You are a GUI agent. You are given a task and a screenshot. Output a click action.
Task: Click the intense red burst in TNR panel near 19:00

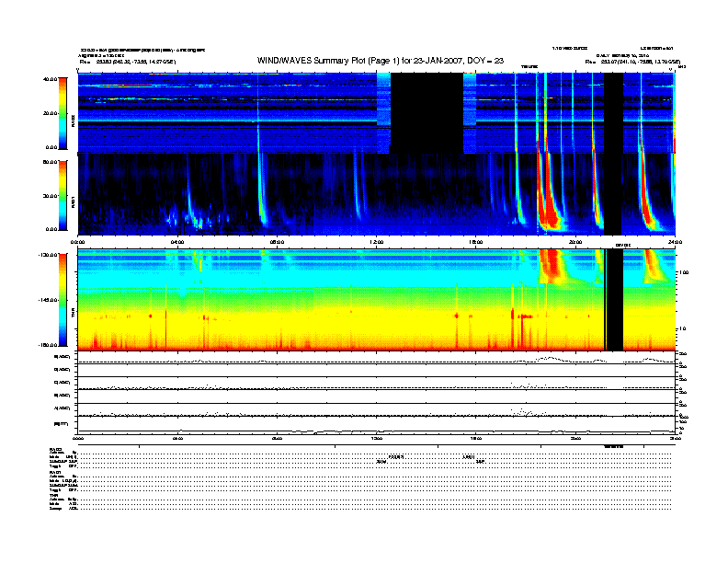tap(552, 266)
